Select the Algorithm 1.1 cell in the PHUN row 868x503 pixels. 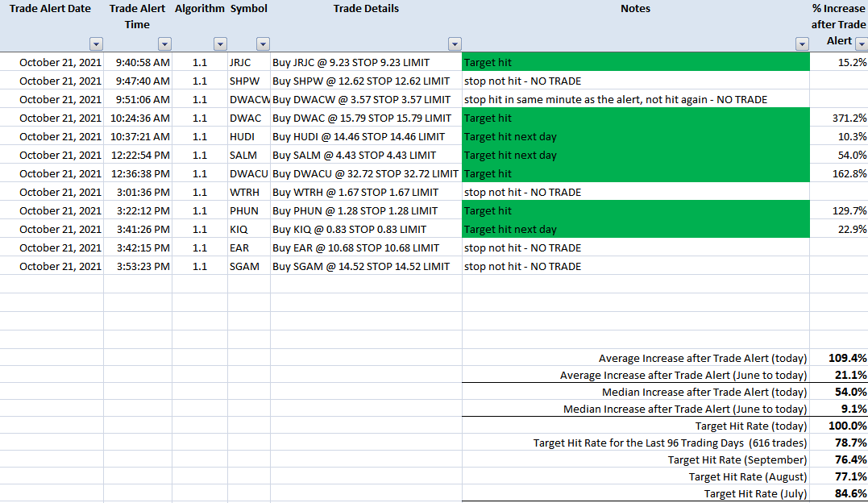click(200, 211)
